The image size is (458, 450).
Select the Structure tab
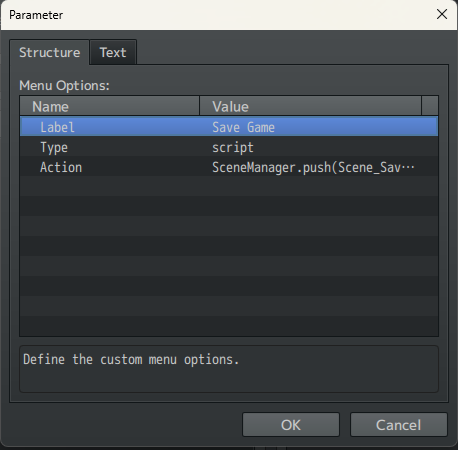click(49, 52)
